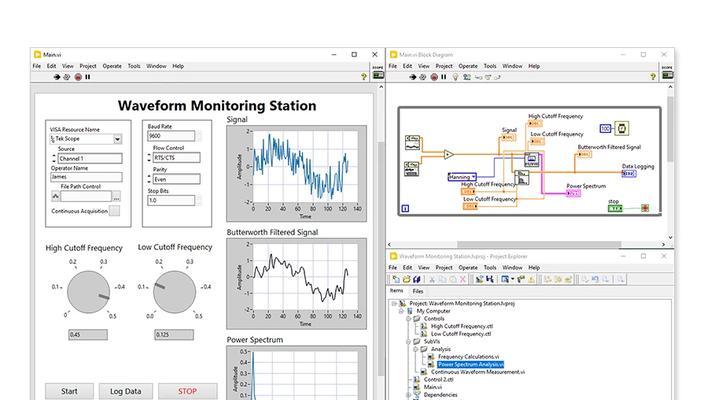Click the Data Logging terminal on diagram
The height and width of the screenshot is (400, 704).
click(x=629, y=173)
